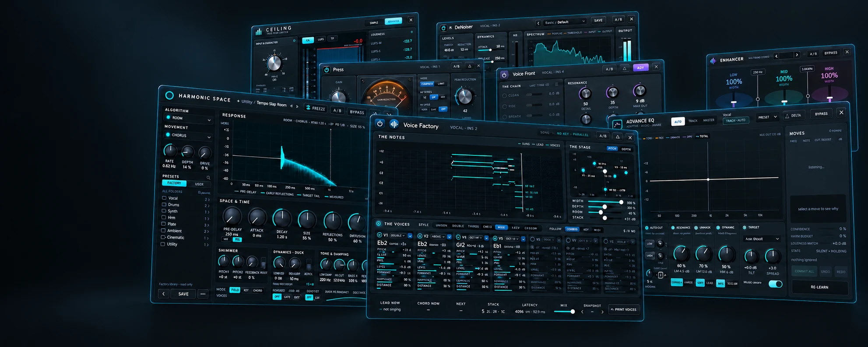The width and height of the screenshot is (868, 347).
Task: Click the Mix slider in Voice Factory footer
Action: tap(564, 312)
